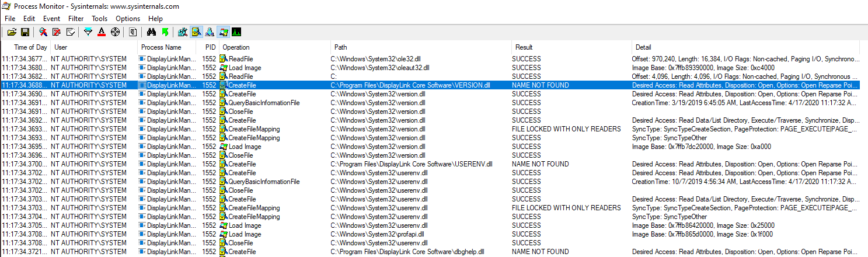
Task: Click the green Jump To Object arrow icon
Action: tap(165, 32)
